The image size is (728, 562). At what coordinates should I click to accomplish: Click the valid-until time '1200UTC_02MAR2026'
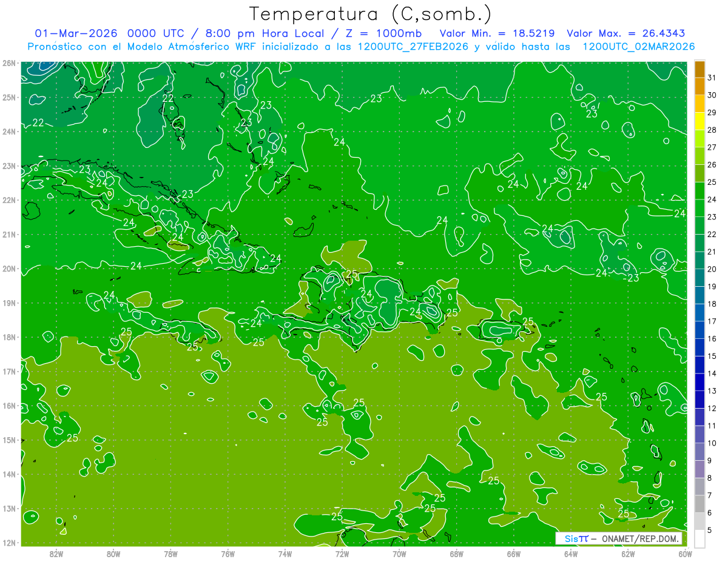tap(639, 46)
